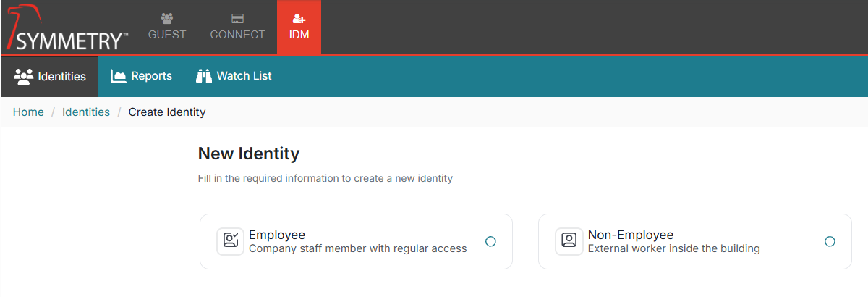The height and width of the screenshot is (297, 868).
Task: Click the Non-Employee person icon
Action: [x=569, y=241]
